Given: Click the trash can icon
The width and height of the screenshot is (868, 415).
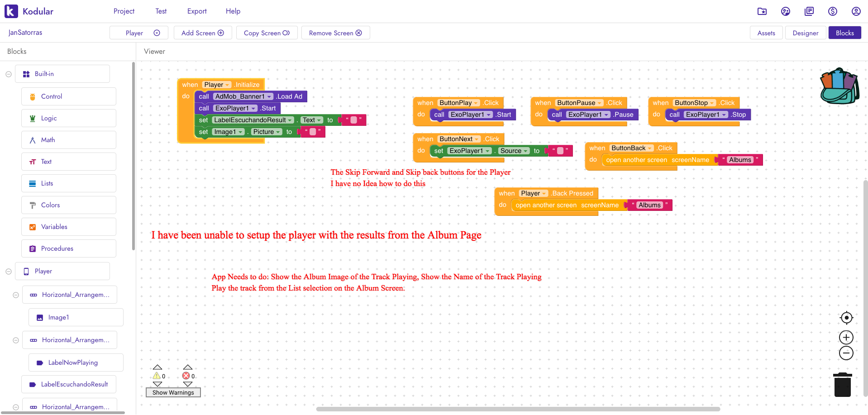Looking at the screenshot, I should point(842,385).
